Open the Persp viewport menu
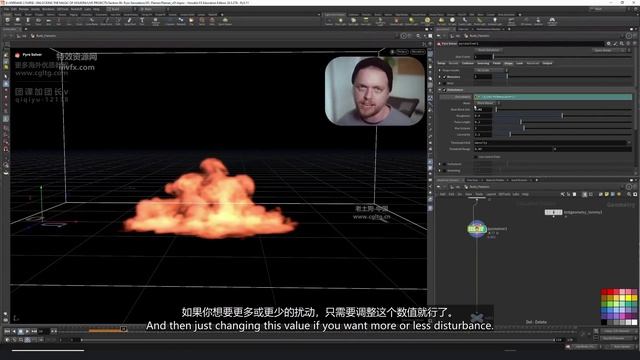Screen dimensions: 640x360 pos(402,52)
